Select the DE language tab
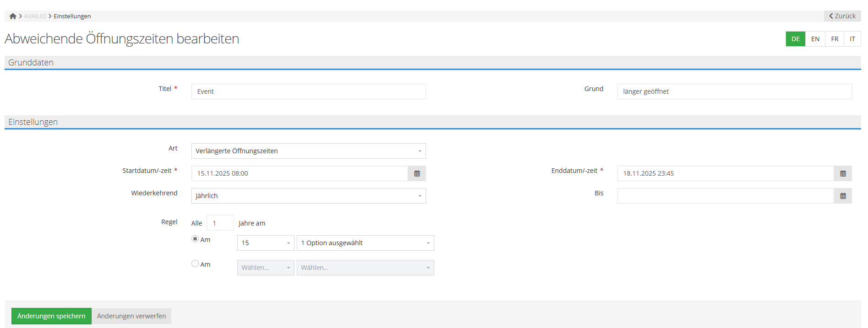Screen dimensions: 868x328 [x=796, y=39]
